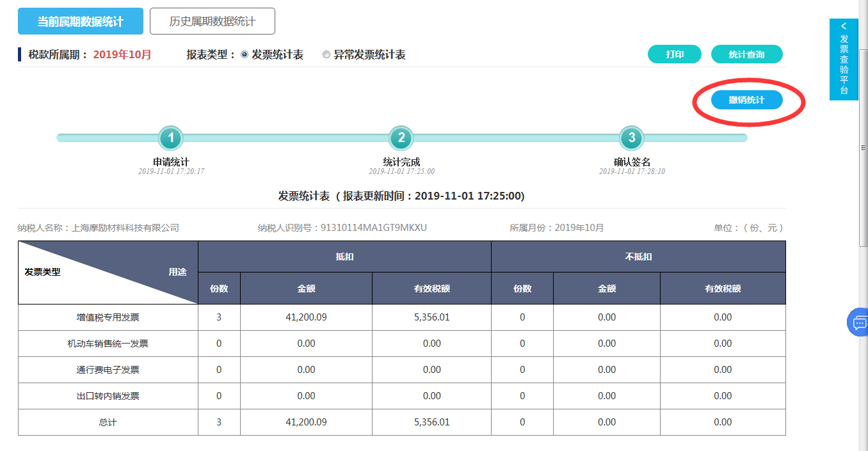
Task: Click the 增值税专用发票 row label
Action: click(x=108, y=317)
